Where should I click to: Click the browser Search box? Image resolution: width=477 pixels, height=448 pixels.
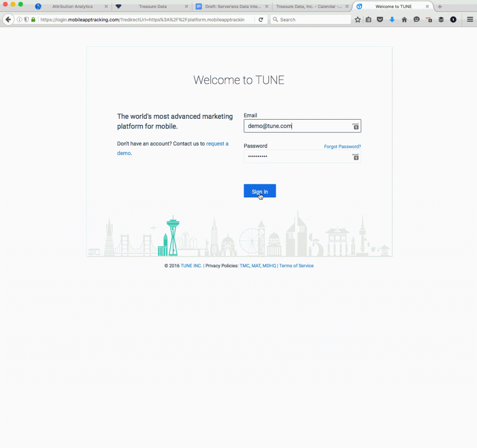tap(310, 20)
